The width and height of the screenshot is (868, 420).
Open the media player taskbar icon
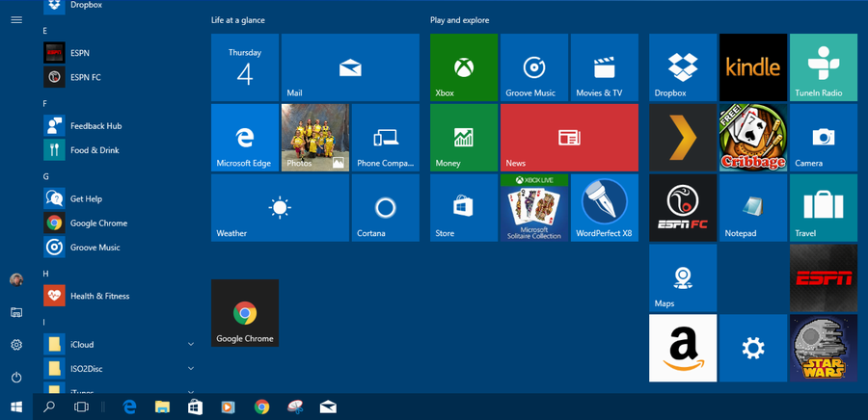pyautogui.click(x=228, y=407)
